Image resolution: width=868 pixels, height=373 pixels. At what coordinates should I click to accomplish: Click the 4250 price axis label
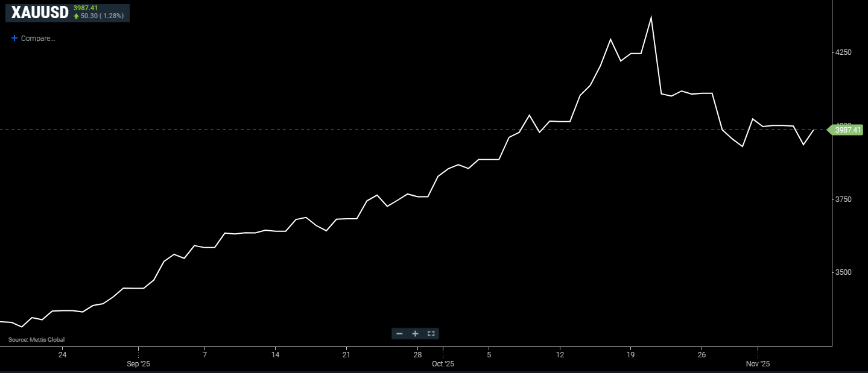pyautogui.click(x=843, y=52)
